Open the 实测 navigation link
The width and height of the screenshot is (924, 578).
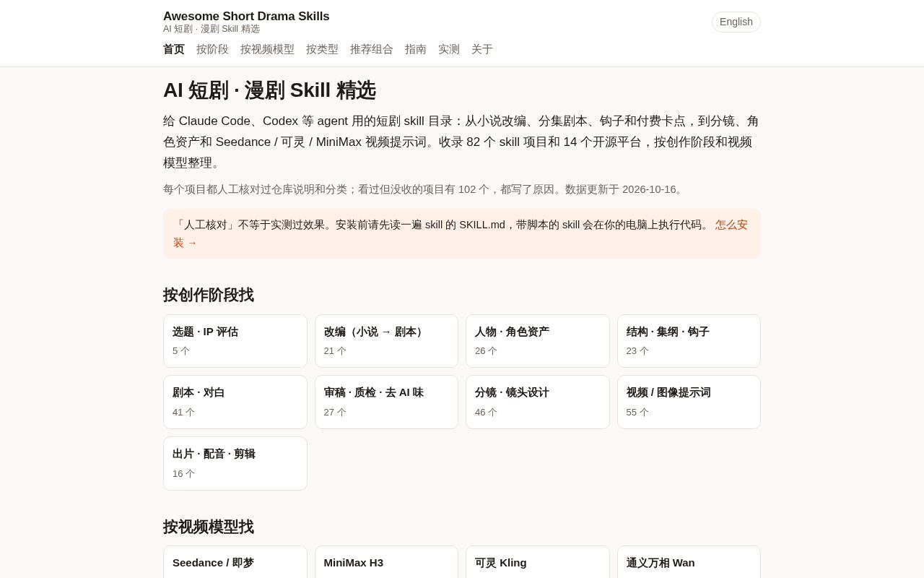pyautogui.click(x=449, y=49)
